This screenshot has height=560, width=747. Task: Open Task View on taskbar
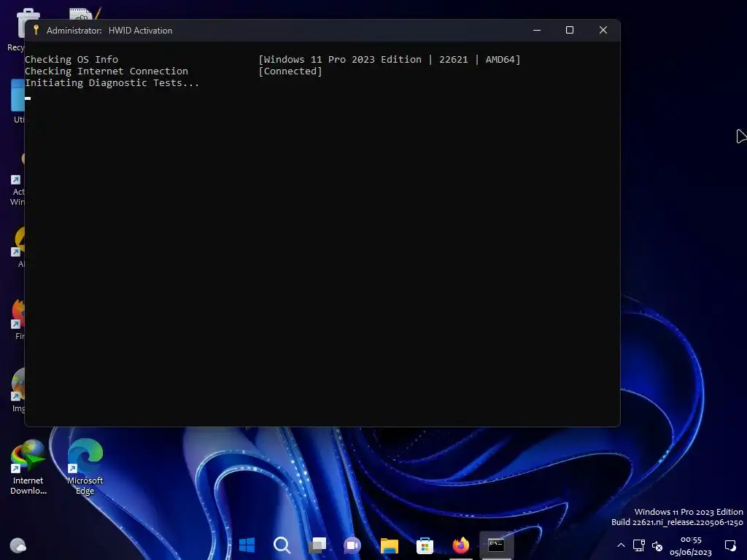pos(317,545)
